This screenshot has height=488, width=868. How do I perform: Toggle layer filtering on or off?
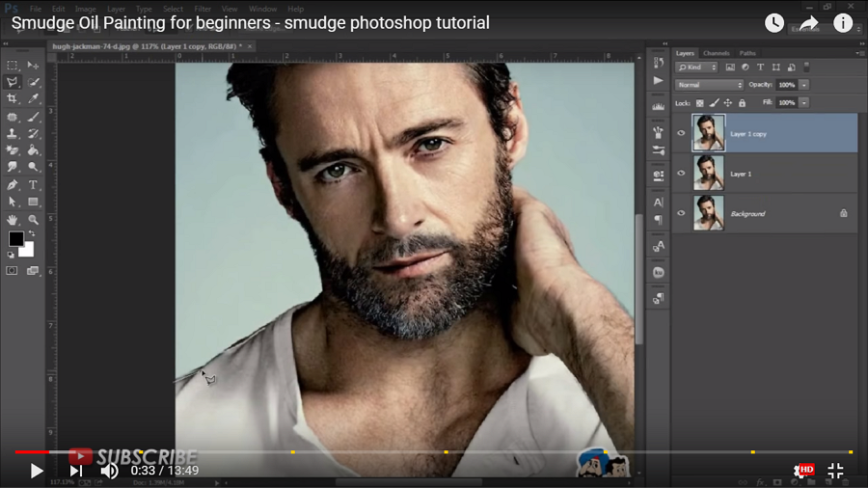point(806,67)
